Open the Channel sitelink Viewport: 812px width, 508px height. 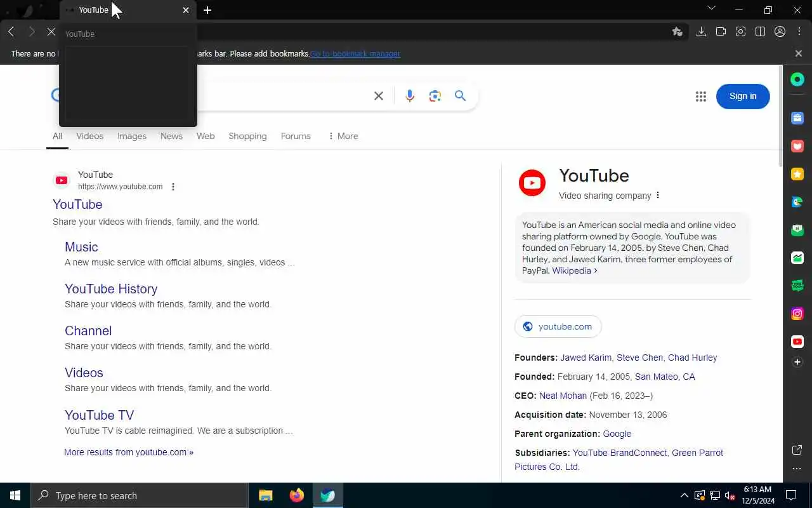[88, 331]
